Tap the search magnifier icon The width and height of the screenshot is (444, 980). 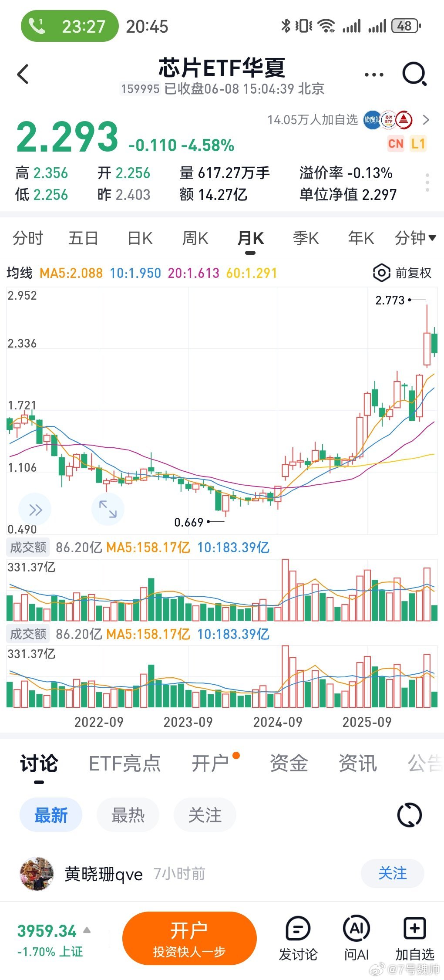[x=414, y=74]
